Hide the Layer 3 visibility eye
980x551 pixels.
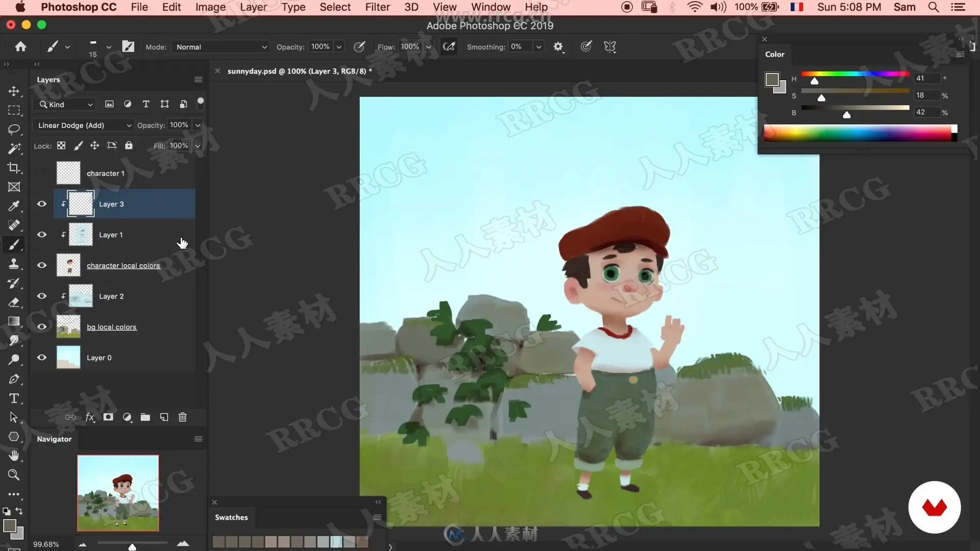tap(42, 204)
